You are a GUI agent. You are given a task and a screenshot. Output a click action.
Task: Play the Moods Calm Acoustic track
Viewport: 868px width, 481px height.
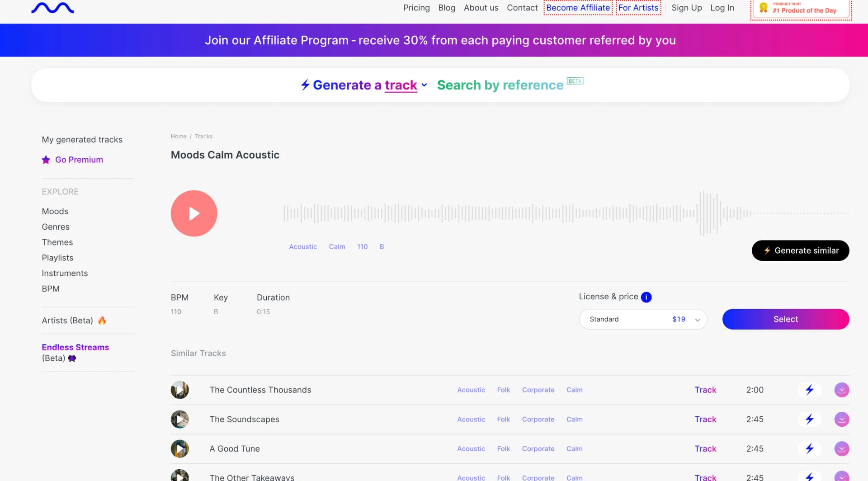pyautogui.click(x=193, y=213)
